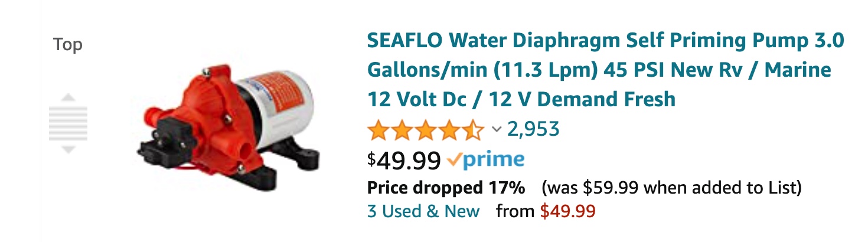Image resolution: width=868 pixels, height=242 pixels.
Task: Open the "3 Used & New" offers link
Action: click(423, 211)
